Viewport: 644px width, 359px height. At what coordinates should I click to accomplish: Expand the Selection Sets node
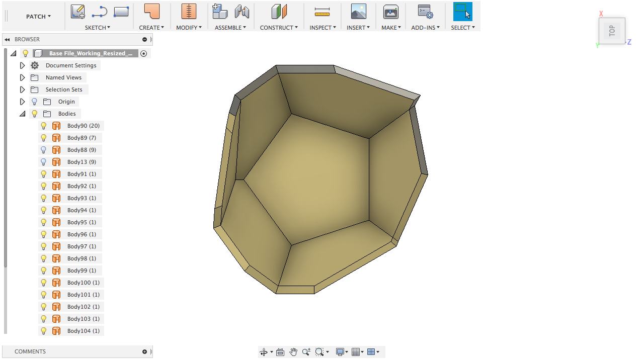click(x=22, y=89)
